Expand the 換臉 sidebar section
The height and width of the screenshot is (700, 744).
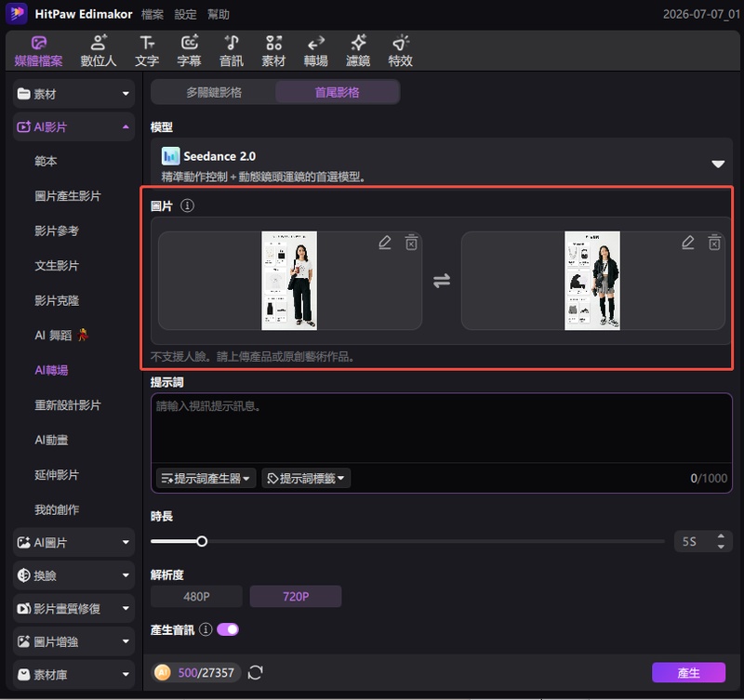coord(73,575)
